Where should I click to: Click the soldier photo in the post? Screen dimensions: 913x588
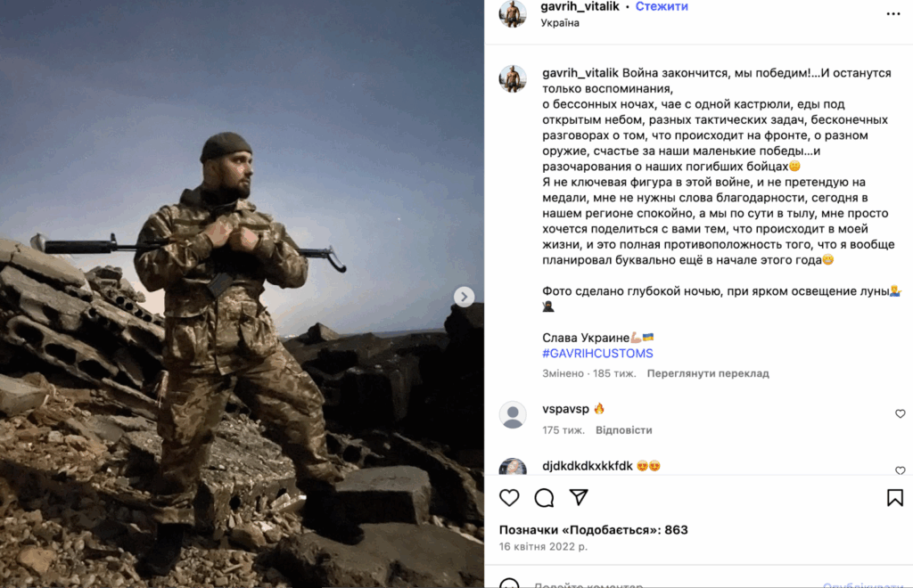tap(242, 294)
